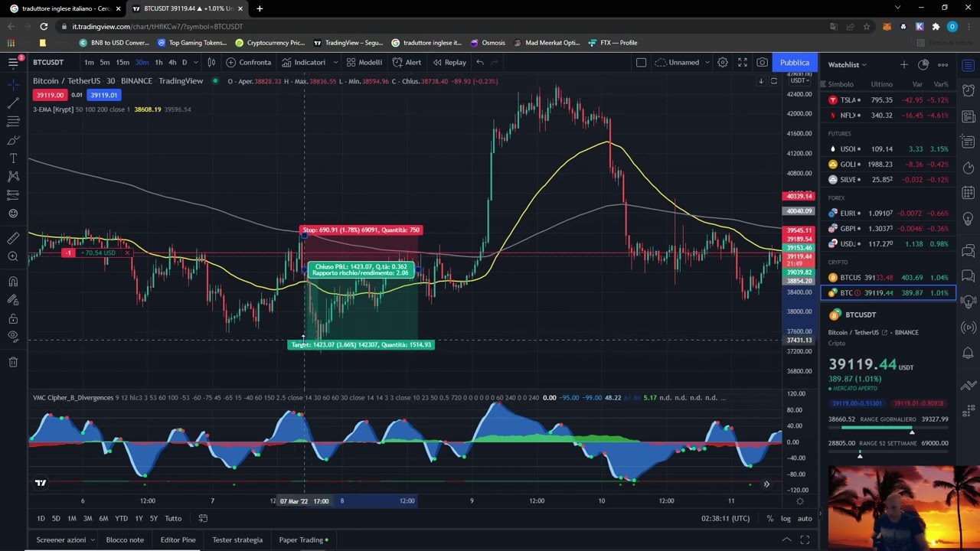Open the Alerts panel clock icon
The width and height of the screenshot is (980, 551).
coord(969,91)
